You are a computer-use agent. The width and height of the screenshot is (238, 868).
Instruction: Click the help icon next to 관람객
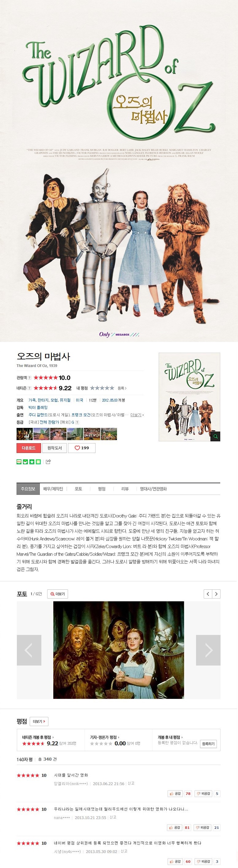coord(29,378)
